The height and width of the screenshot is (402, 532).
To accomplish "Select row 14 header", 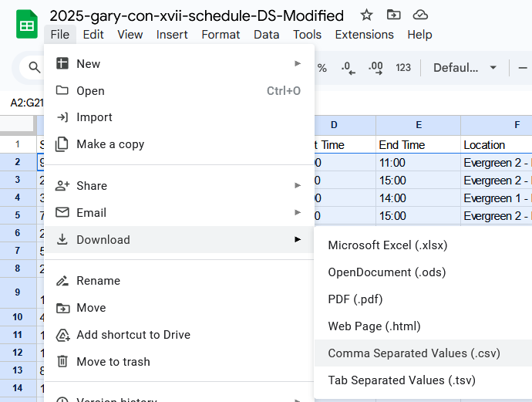I will [x=18, y=388].
